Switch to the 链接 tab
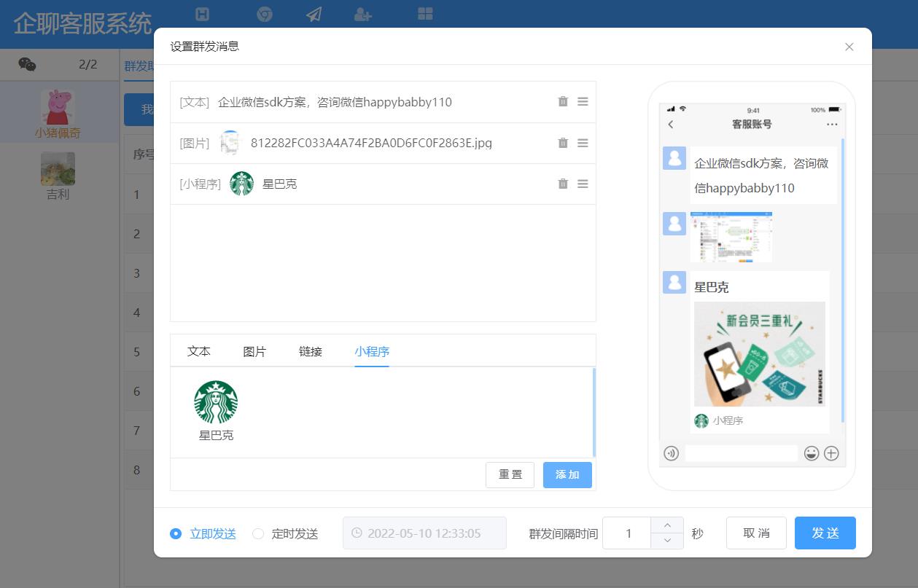The image size is (918, 588). coord(310,351)
